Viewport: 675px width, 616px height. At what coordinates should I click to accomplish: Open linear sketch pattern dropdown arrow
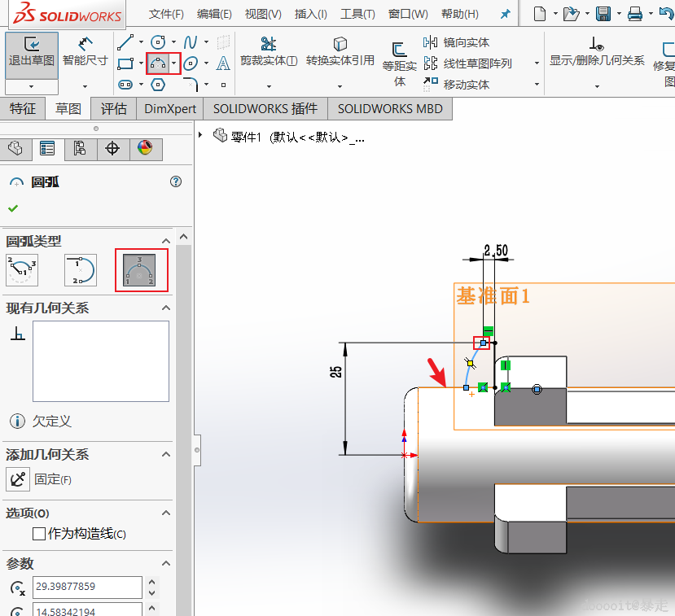pyautogui.click(x=537, y=63)
